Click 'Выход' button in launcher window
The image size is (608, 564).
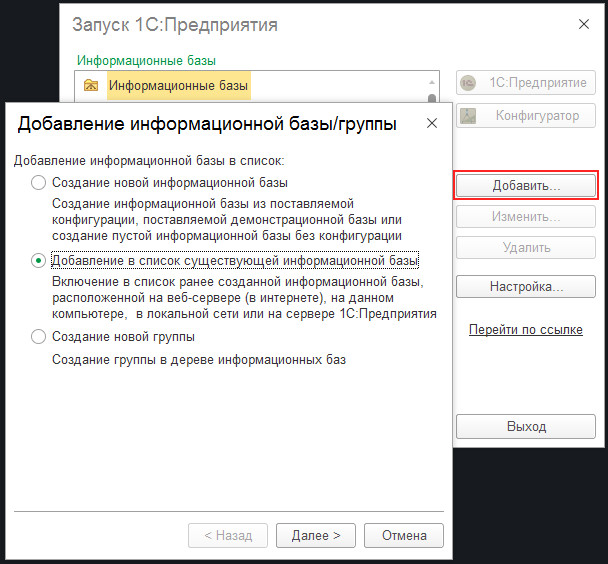pos(526,426)
